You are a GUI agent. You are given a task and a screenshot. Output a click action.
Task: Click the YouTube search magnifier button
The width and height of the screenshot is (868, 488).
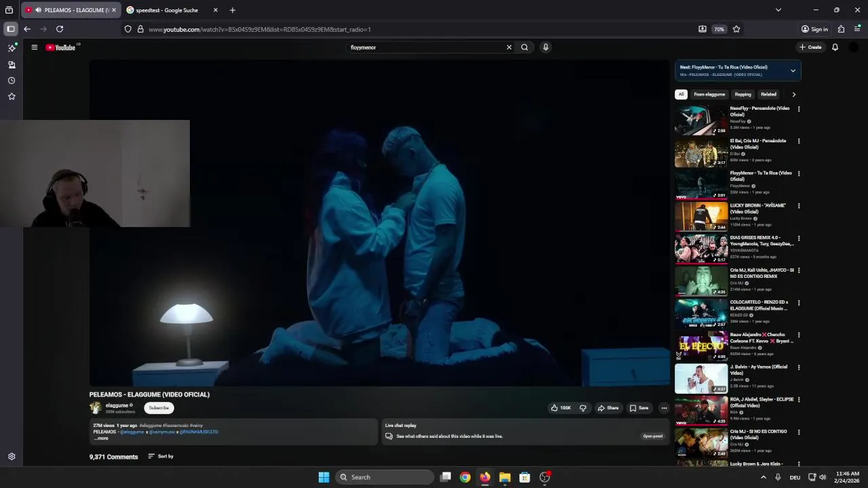coord(524,47)
